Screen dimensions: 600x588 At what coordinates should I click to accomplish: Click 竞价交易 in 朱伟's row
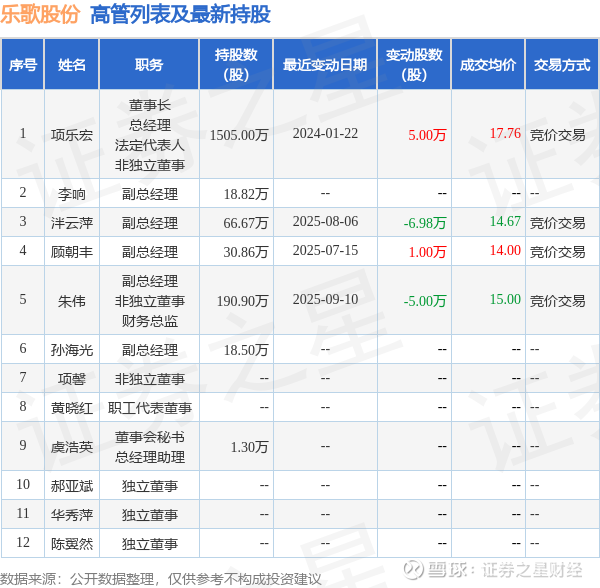click(558, 301)
